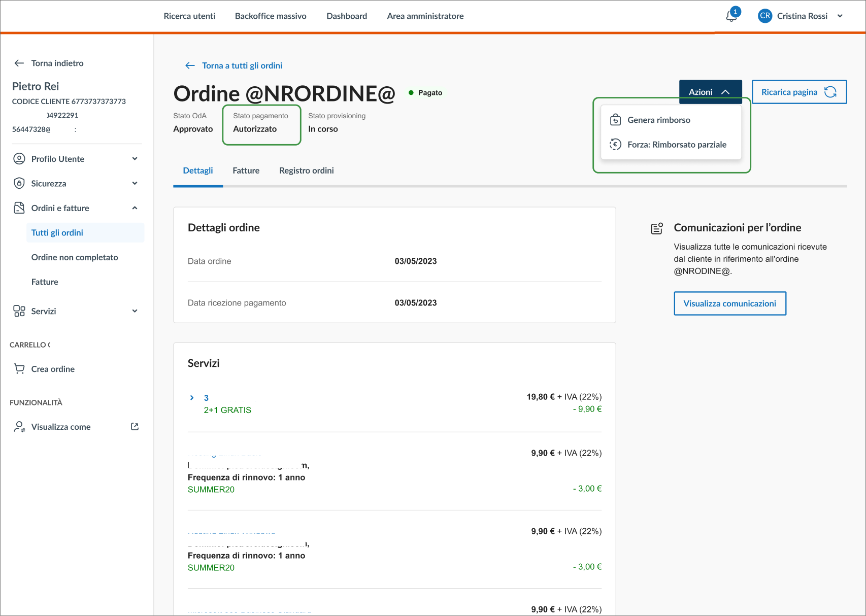Image resolution: width=866 pixels, height=616 pixels.
Task: Click the CR user avatar
Action: coord(764,16)
